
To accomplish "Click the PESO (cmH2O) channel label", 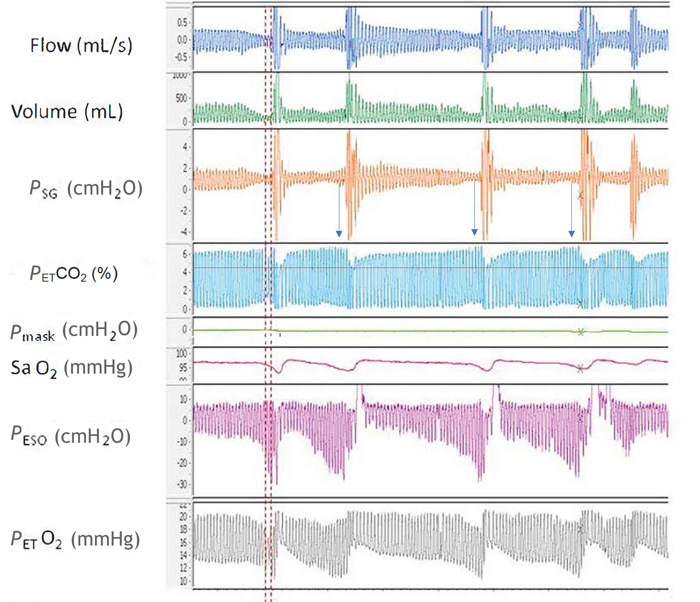I will click(71, 436).
